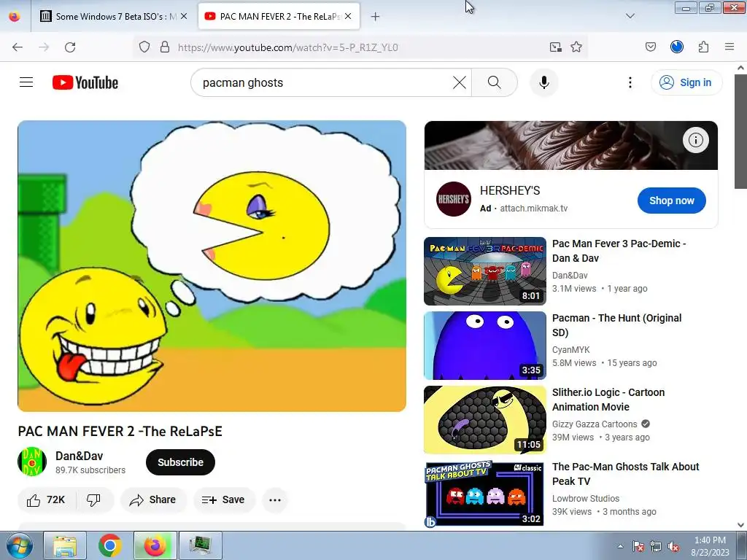This screenshot has width=747, height=560.
Task: Open the Dan&Dav channel name link
Action: (x=79, y=456)
